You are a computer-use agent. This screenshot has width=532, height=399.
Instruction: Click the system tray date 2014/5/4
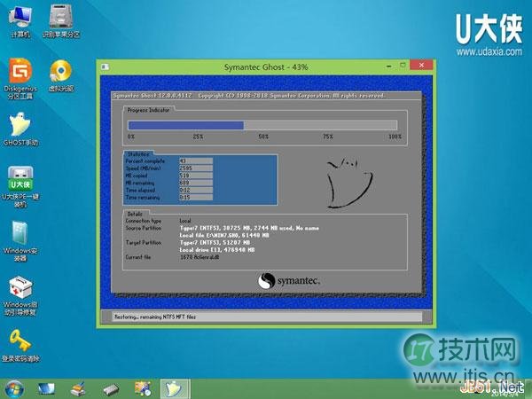pos(505,395)
